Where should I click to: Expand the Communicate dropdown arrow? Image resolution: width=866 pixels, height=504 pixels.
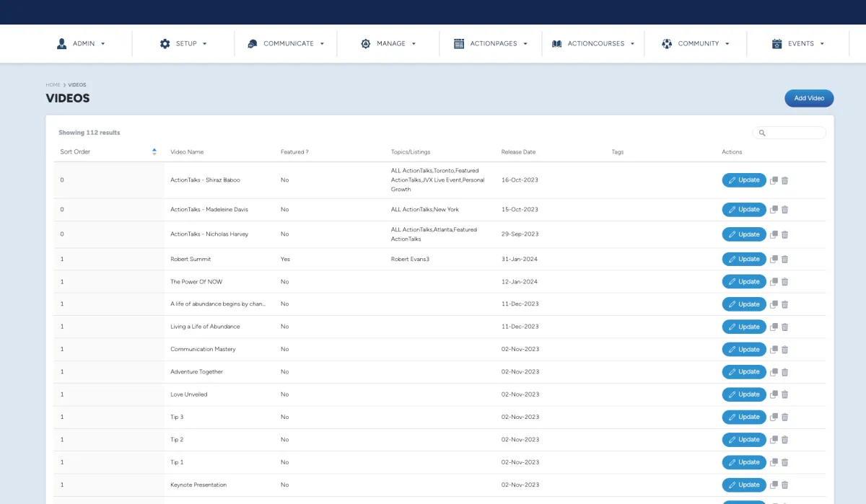(x=322, y=44)
